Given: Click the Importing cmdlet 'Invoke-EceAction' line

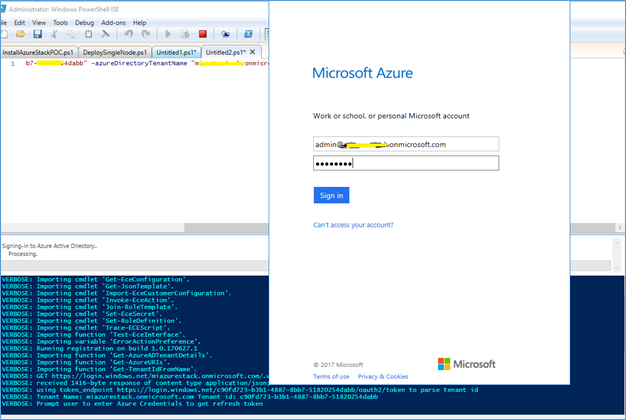Looking at the screenshot, I should tap(88, 300).
